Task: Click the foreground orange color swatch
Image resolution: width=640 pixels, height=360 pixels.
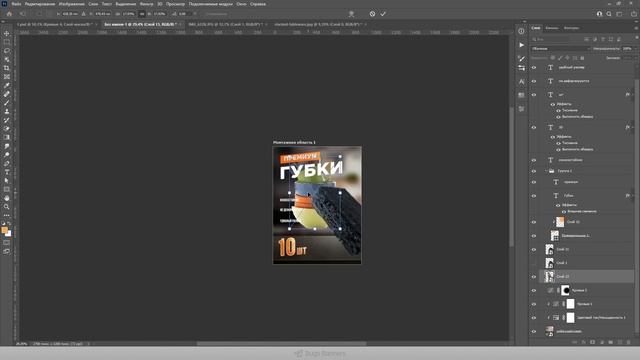Action: (4, 230)
